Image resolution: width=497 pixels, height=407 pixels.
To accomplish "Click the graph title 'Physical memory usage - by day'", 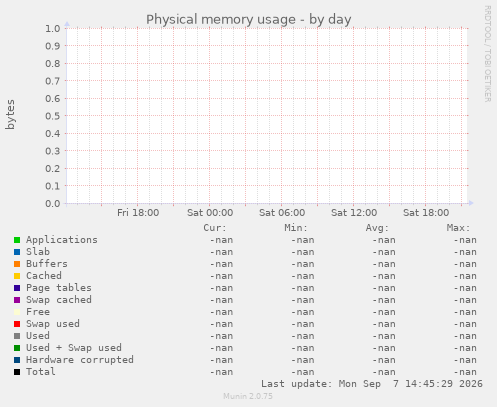I will point(249,20).
